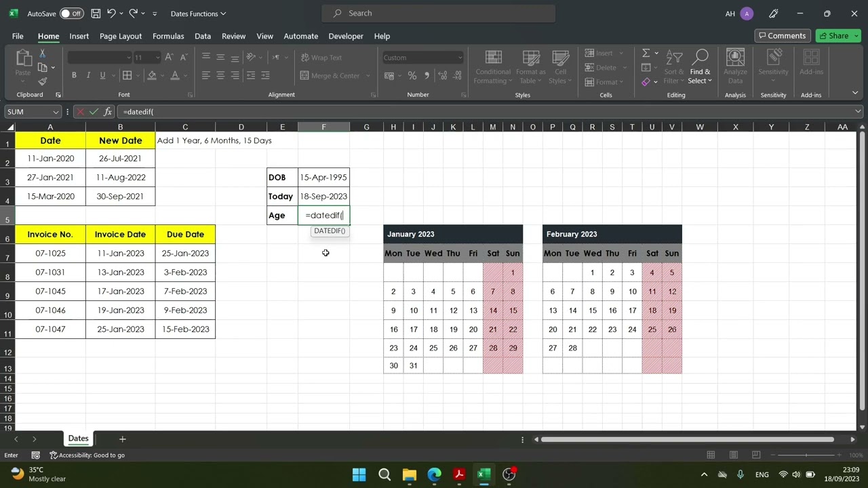Open Find & Select menu

click(700, 67)
